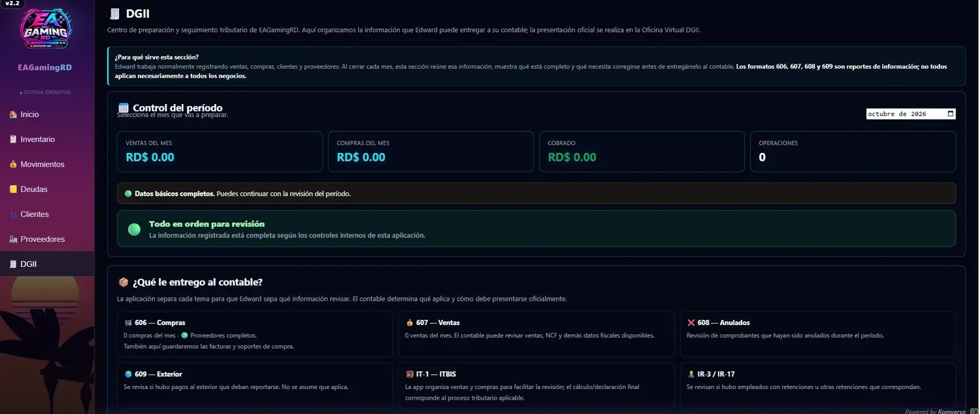Click the v2.2 version badge

[x=12, y=3]
